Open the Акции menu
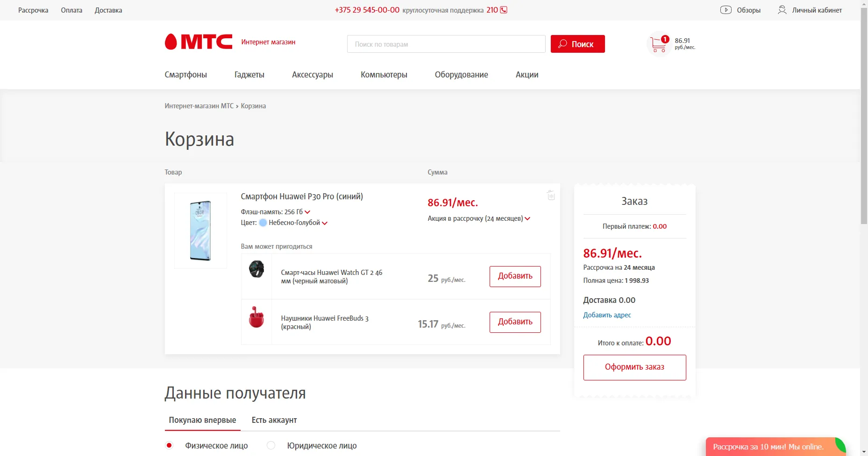Viewport: 868px width, 456px height. (527, 75)
